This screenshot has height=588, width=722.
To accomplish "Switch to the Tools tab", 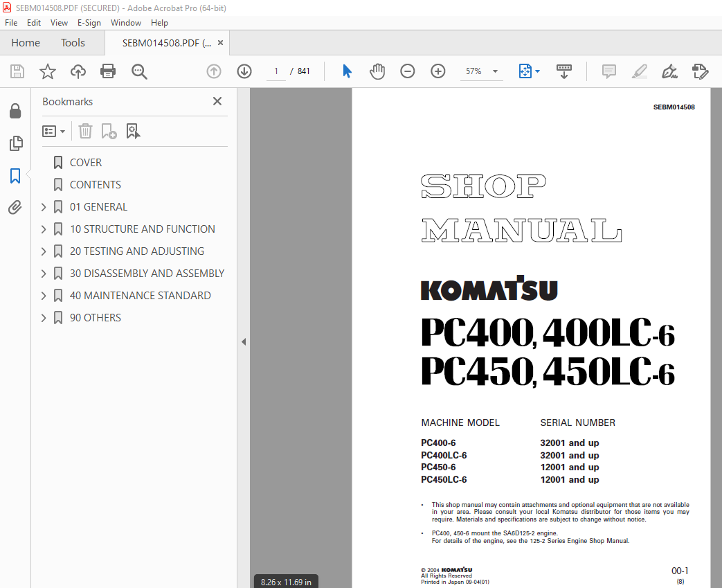I will (x=73, y=43).
